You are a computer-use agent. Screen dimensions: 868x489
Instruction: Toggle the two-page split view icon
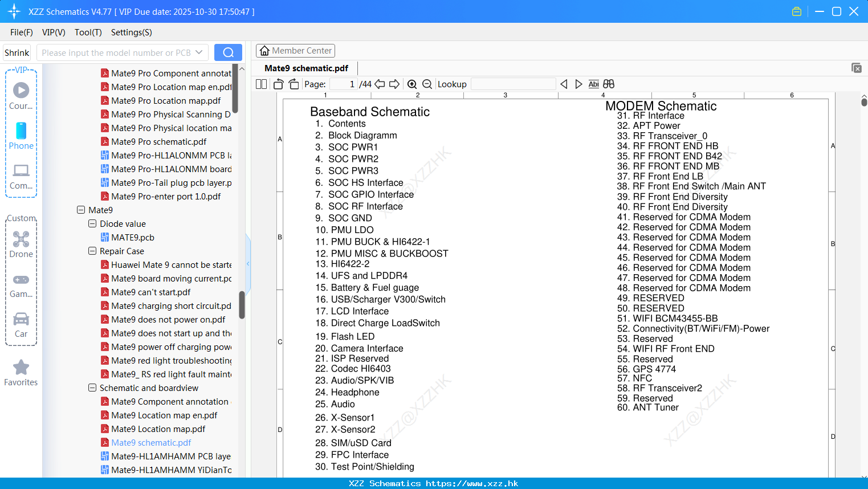click(262, 84)
